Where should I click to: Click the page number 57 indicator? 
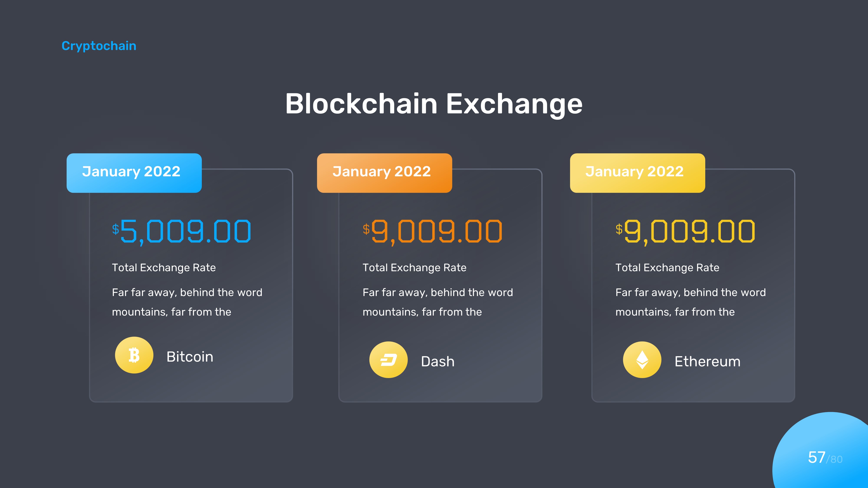point(816,457)
